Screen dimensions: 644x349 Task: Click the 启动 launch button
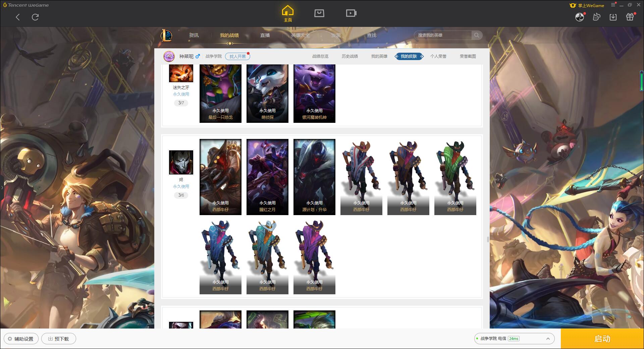[602, 339]
